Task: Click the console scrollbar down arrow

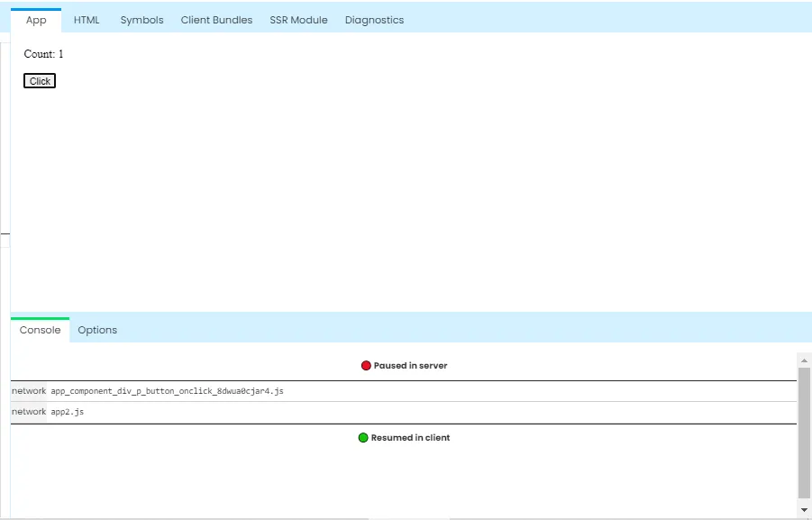Action: coord(804,510)
